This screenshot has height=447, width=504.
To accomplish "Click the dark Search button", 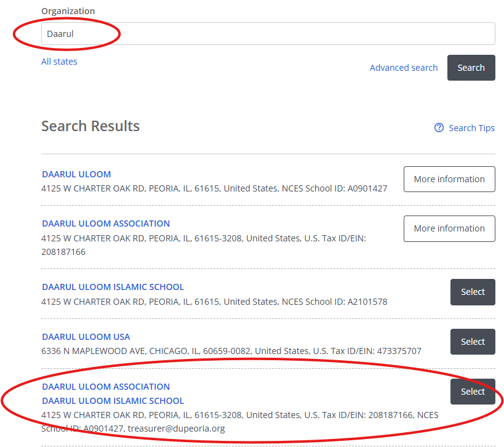I will [471, 68].
